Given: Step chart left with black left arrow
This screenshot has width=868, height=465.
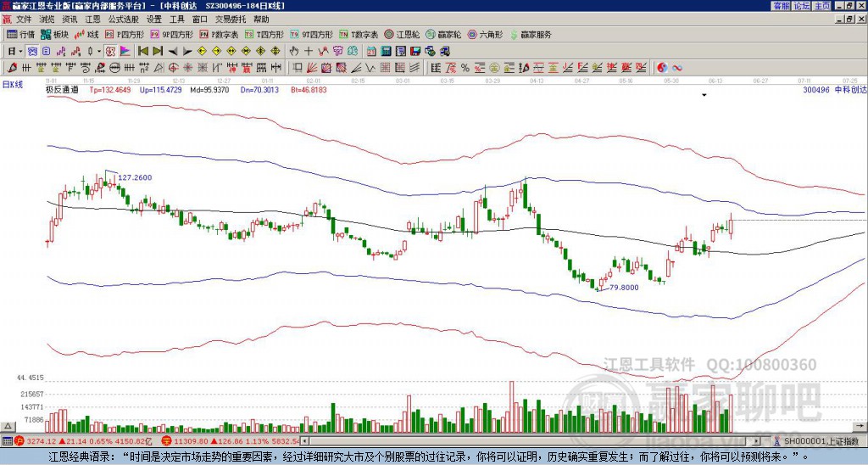Looking at the screenshot, I should point(173,52).
